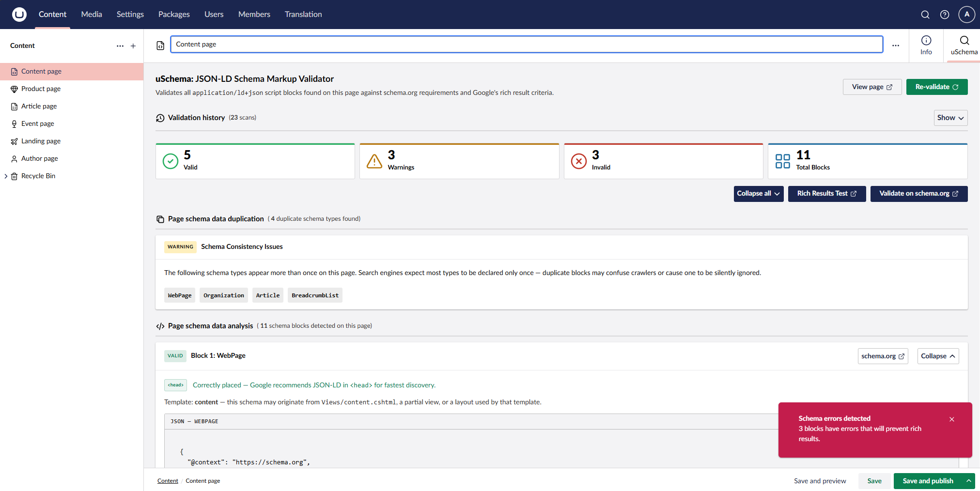Image resolution: width=980 pixels, height=491 pixels.
Task: Open the Translation section
Action: click(x=303, y=14)
